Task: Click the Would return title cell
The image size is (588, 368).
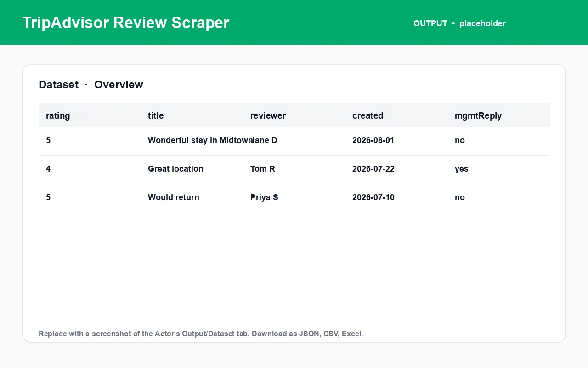Action: [174, 197]
